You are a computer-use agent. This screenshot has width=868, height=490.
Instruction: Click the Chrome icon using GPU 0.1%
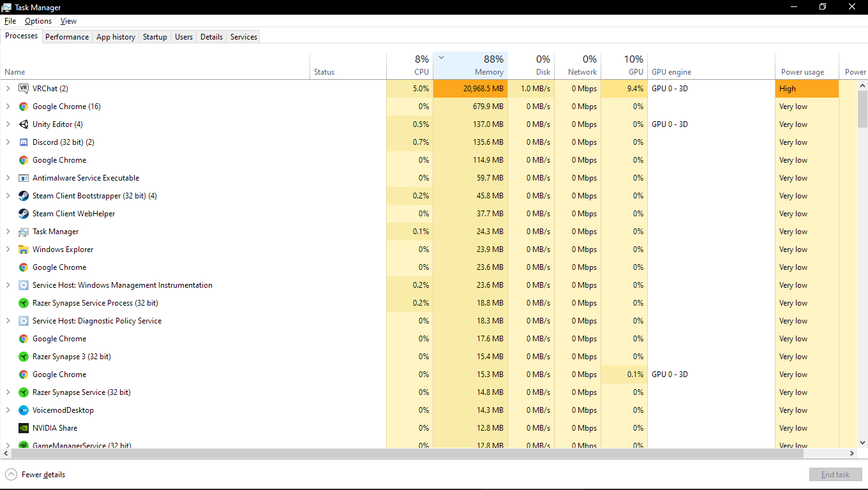tap(24, 375)
